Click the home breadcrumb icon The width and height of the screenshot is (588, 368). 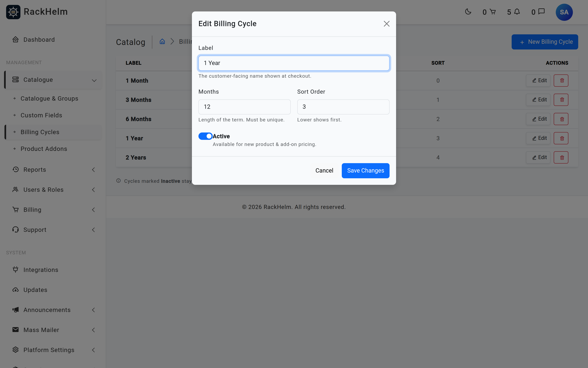[x=162, y=41]
